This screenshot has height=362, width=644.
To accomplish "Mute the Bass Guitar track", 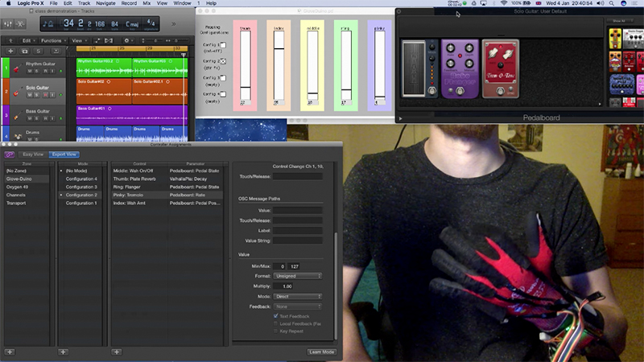I will click(30, 118).
